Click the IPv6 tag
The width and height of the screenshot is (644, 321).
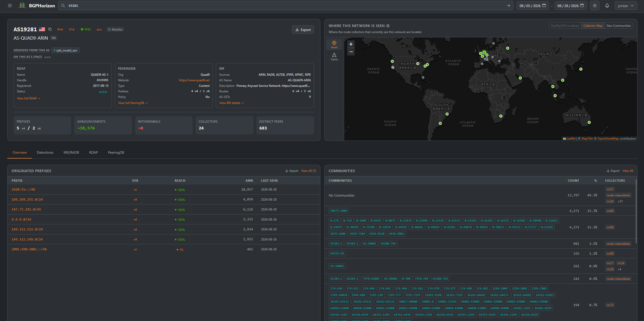[x=72, y=30]
